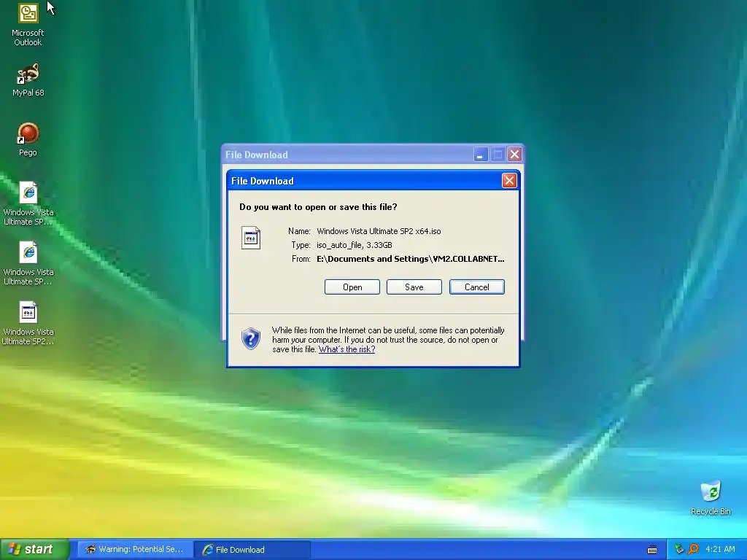The height and width of the screenshot is (560, 747).
Task: Close the background File Download window
Action: pyautogui.click(x=514, y=155)
